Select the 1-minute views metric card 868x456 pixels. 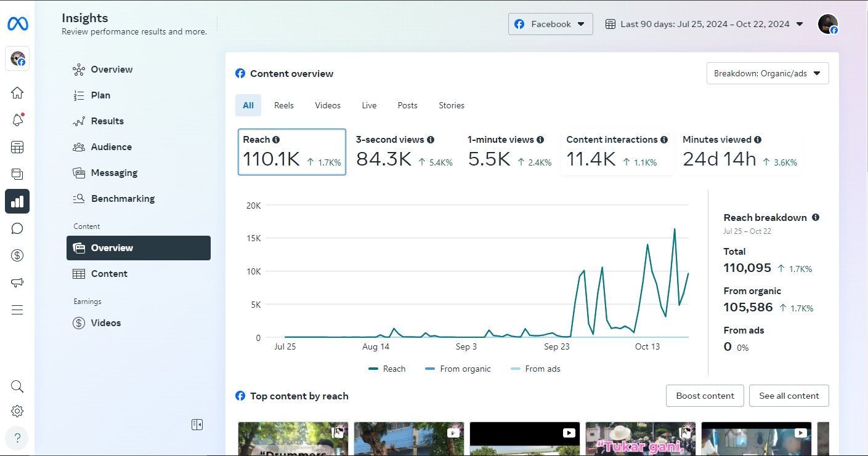point(509,152)
